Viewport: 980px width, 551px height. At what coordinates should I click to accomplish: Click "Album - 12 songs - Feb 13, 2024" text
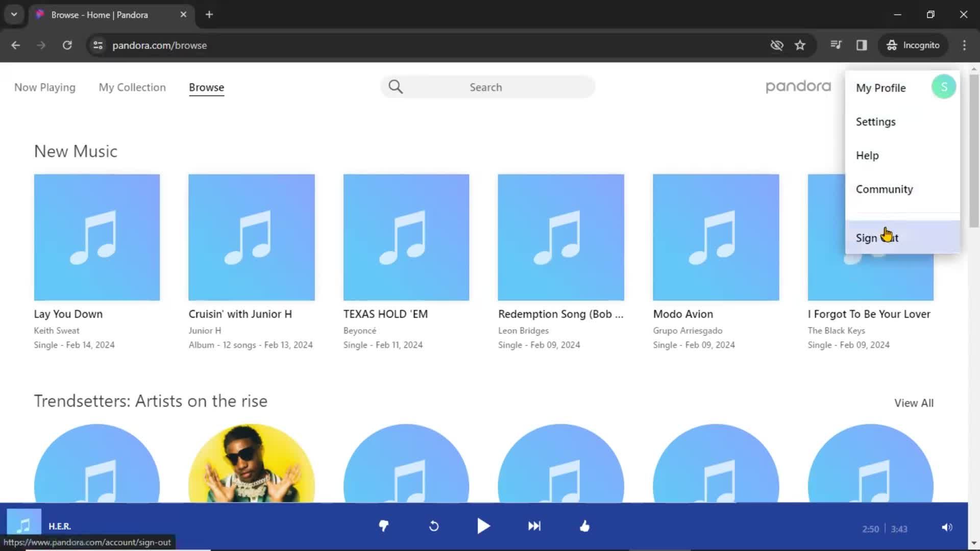[x=251, y=345]
